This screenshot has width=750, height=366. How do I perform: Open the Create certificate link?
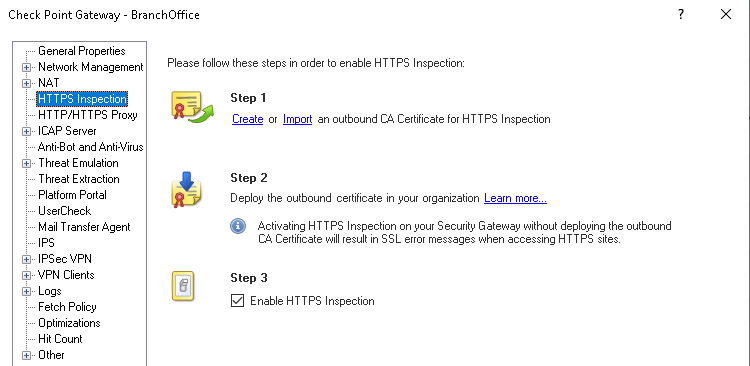pos(247,119)
